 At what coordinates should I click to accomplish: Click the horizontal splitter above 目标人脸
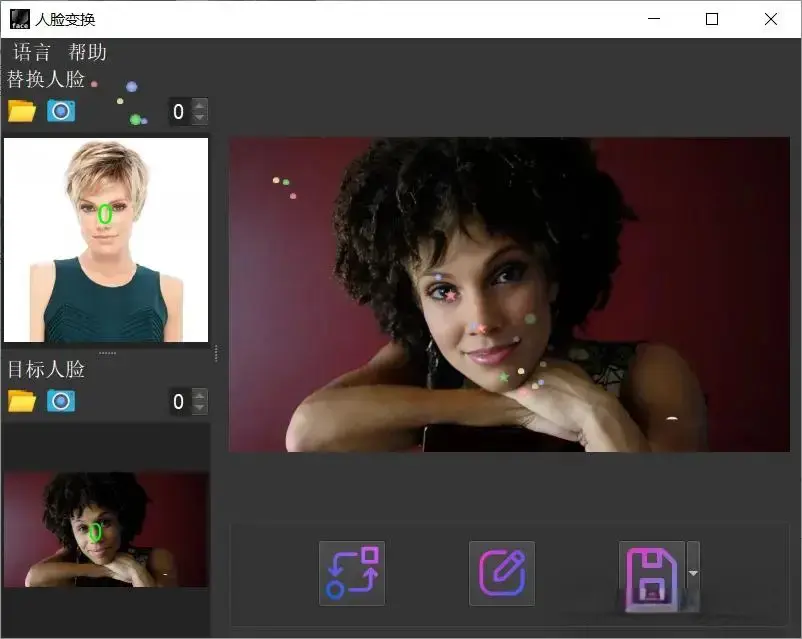(x=107, y=353)
